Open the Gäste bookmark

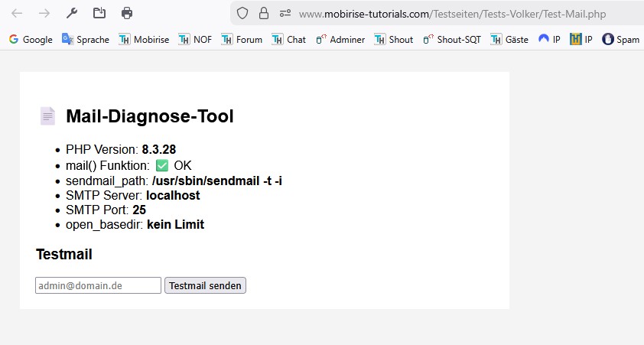click(x=509, y=39)
